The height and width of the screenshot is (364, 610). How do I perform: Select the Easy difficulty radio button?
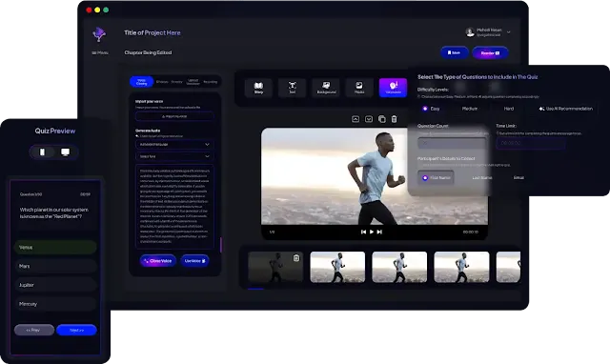[425, 109]
